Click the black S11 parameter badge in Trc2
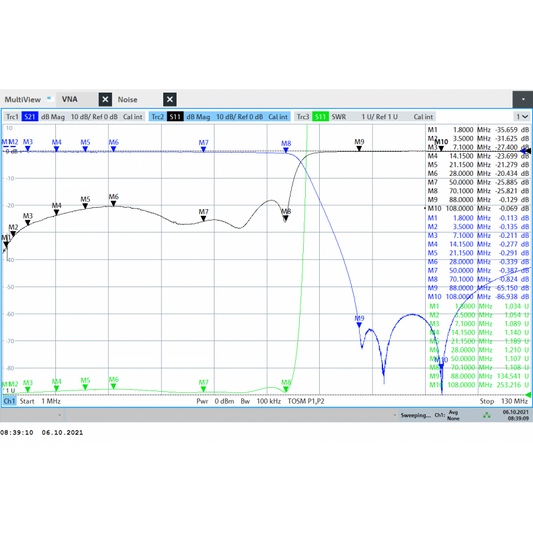This screenshot has height=533, width=533. coord(175,117)
